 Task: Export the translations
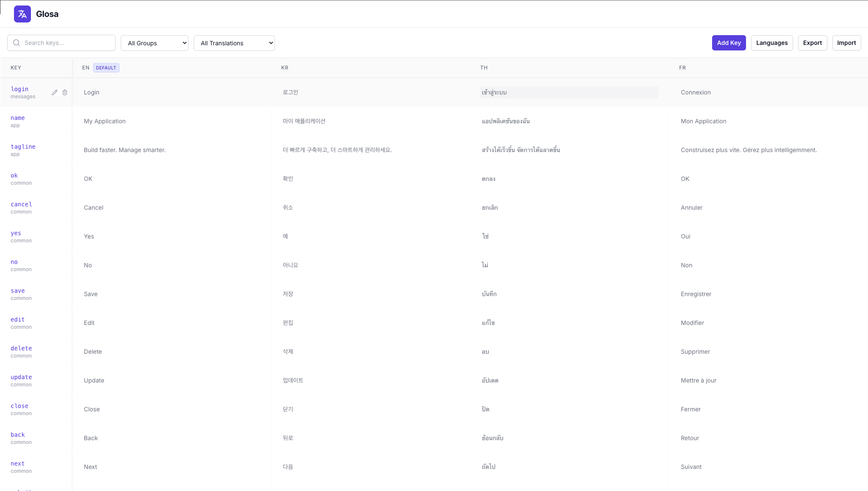[812, 43]
